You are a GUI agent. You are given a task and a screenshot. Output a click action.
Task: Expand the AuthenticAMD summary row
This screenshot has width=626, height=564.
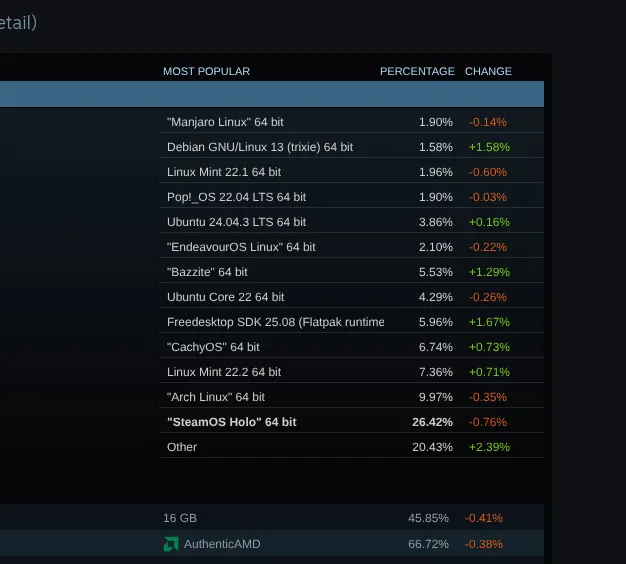point(272,544)
